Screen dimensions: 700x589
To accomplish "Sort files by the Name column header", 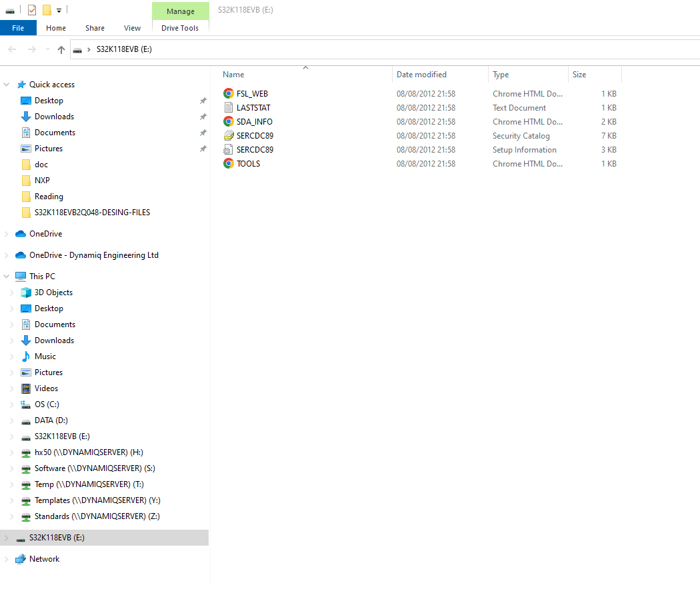I will pyautogui.click(x=233, y=74).
